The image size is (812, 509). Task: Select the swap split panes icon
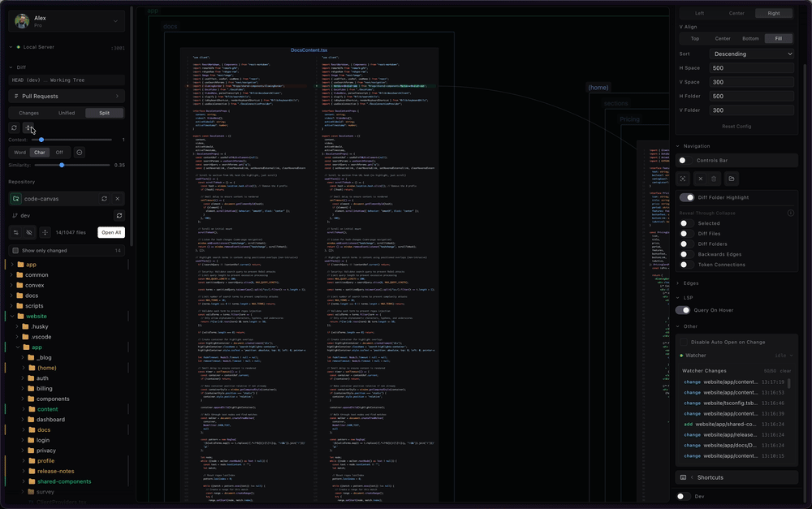point(28,127)
